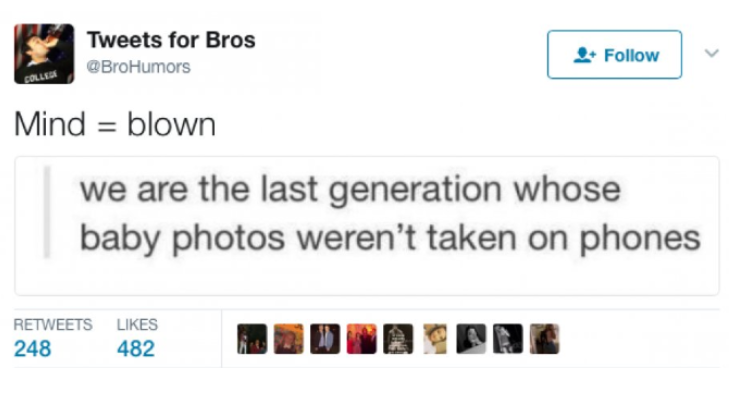This screenshot has height=411, width=745.
Task: Open the black-and-white woman portrait avatar
Action: (471, 339)
